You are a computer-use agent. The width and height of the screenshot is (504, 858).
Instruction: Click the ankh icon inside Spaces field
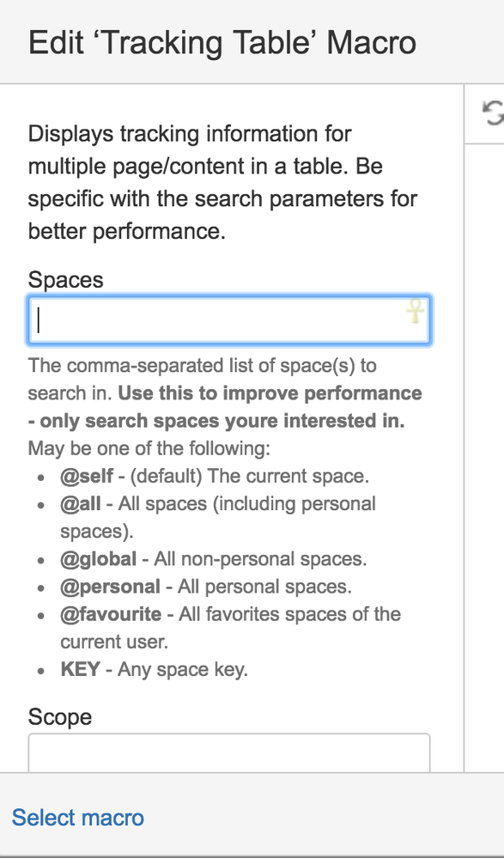point(416,311)
